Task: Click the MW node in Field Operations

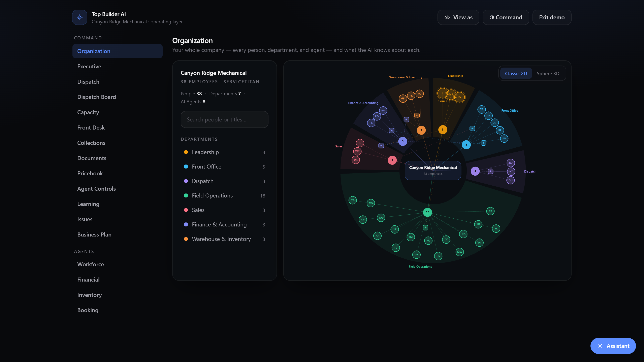Action: point(459,252)
